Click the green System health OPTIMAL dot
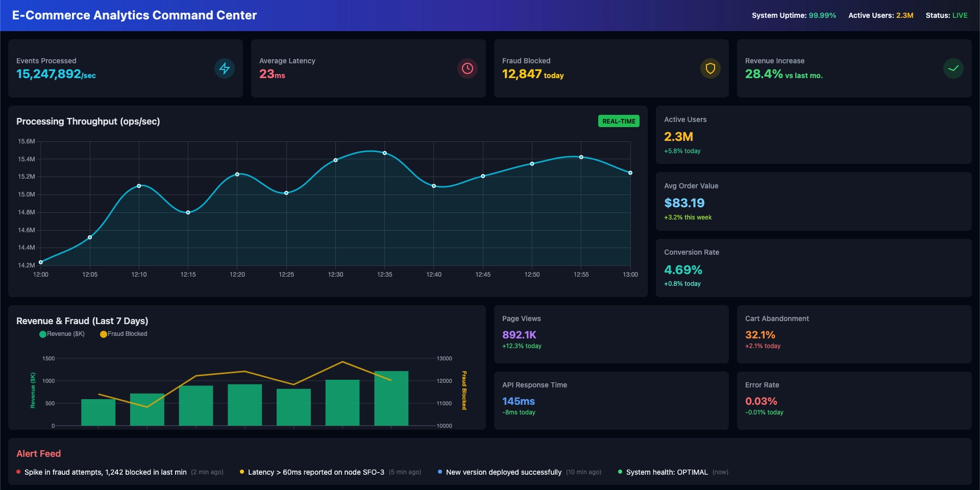The image size is (980, 490). (620, 472)
